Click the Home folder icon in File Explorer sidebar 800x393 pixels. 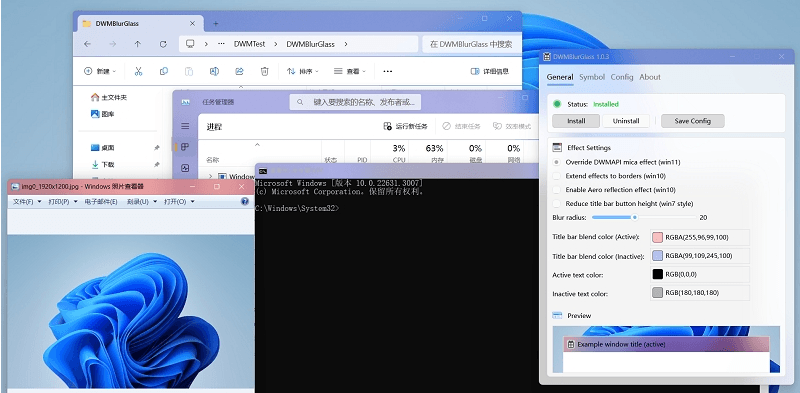point(94,97)
